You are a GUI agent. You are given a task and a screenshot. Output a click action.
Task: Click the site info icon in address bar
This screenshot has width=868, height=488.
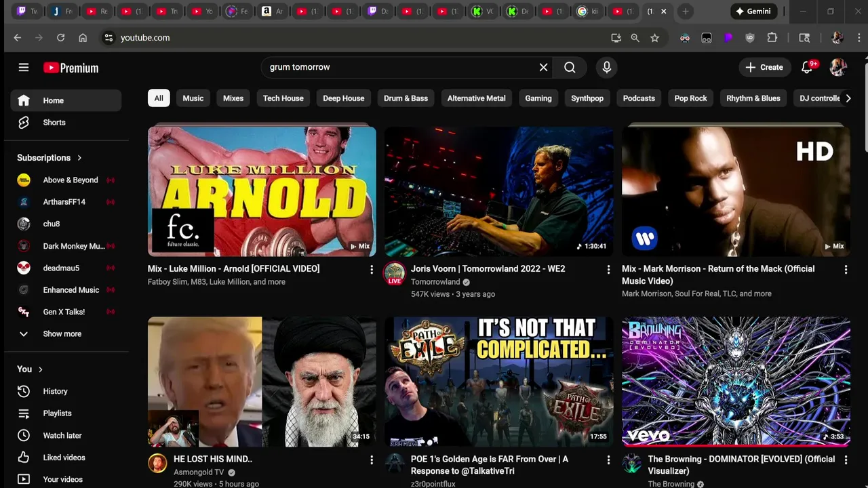pos(108,38)
